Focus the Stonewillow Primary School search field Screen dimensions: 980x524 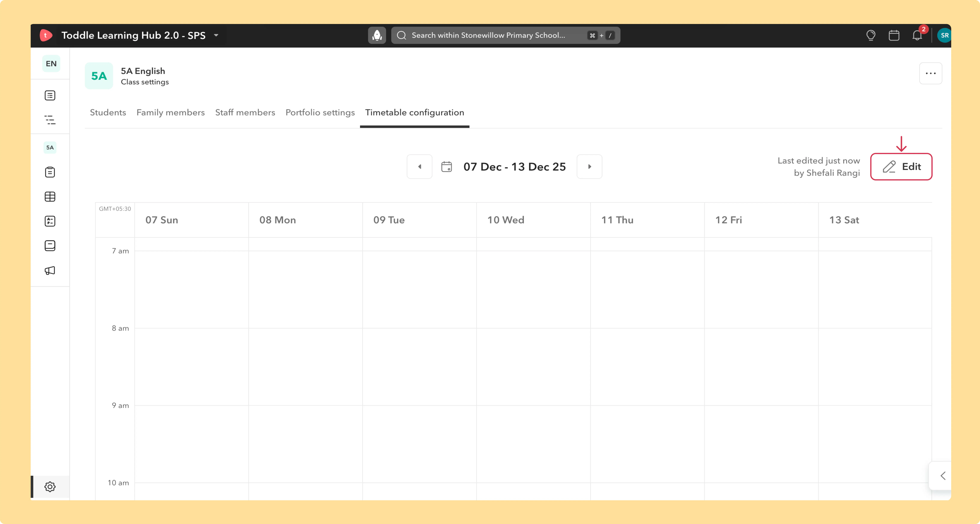pyautogui.click(x=506, y=35)
